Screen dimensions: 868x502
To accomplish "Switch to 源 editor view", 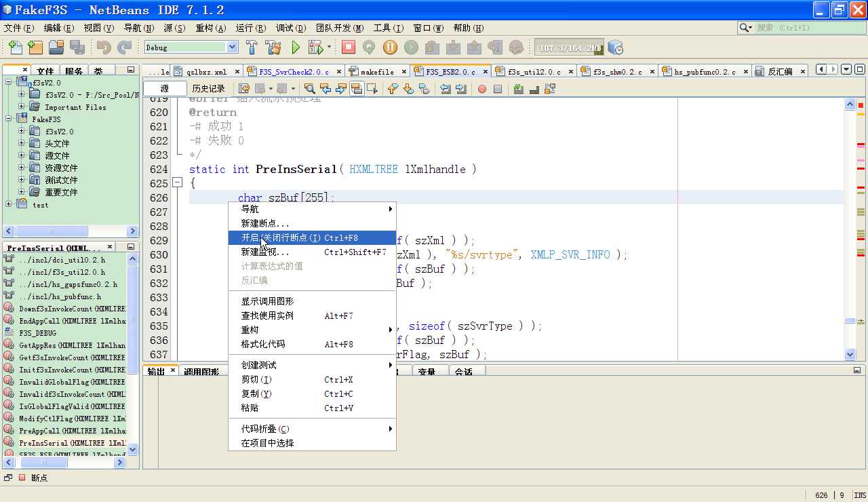I will click(x=165, y=89).
